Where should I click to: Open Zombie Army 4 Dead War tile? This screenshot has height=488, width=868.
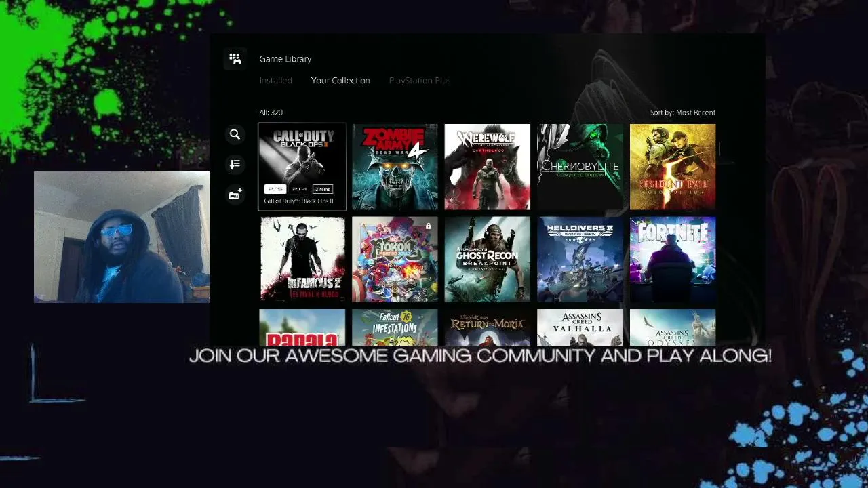[395, 167]
